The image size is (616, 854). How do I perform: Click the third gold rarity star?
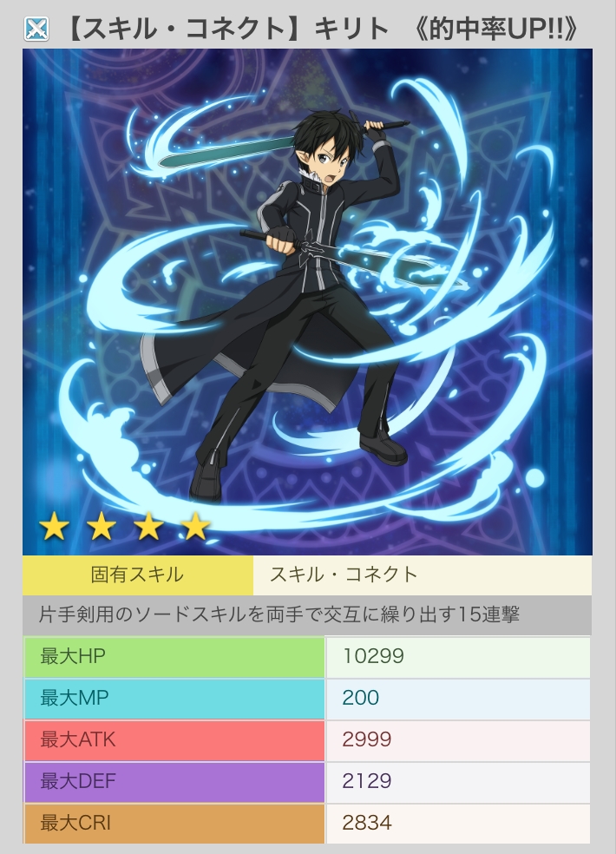148,527
